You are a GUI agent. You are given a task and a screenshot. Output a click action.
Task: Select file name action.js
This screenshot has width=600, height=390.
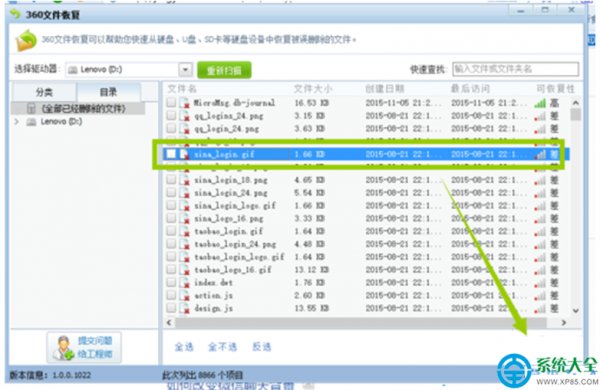(x=213, y=295)
